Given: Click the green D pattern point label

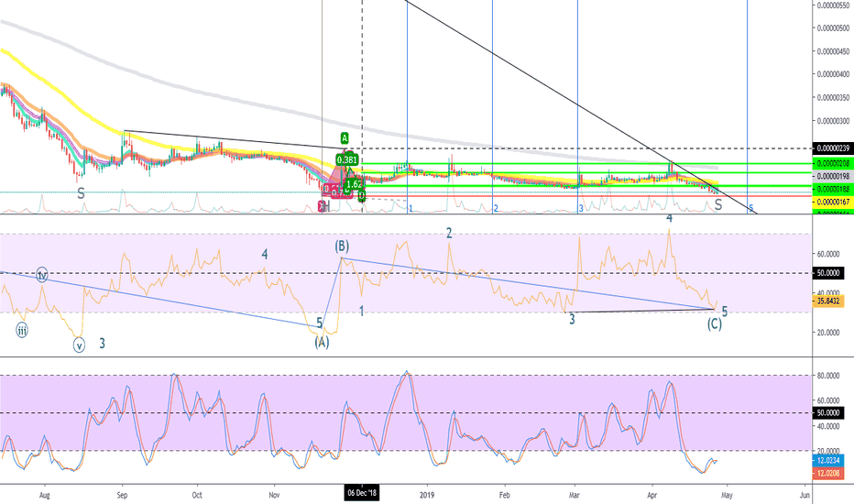Looking at the screenshot, I should 362,196.
